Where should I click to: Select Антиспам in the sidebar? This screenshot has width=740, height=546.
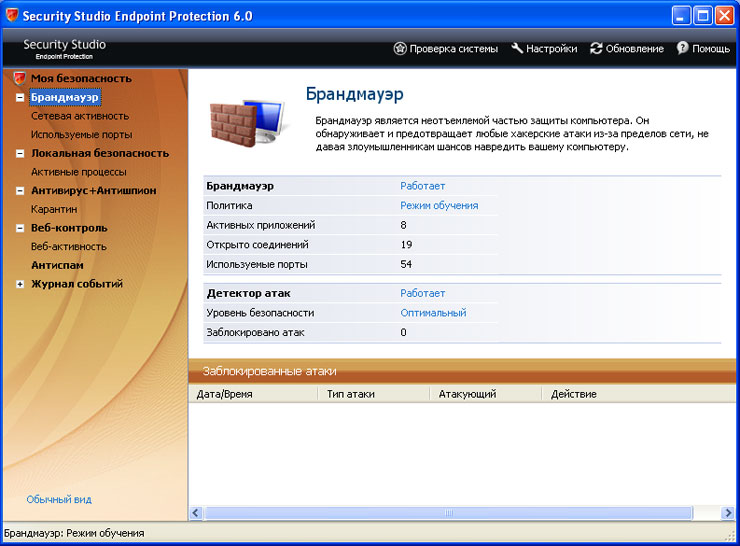57,265
